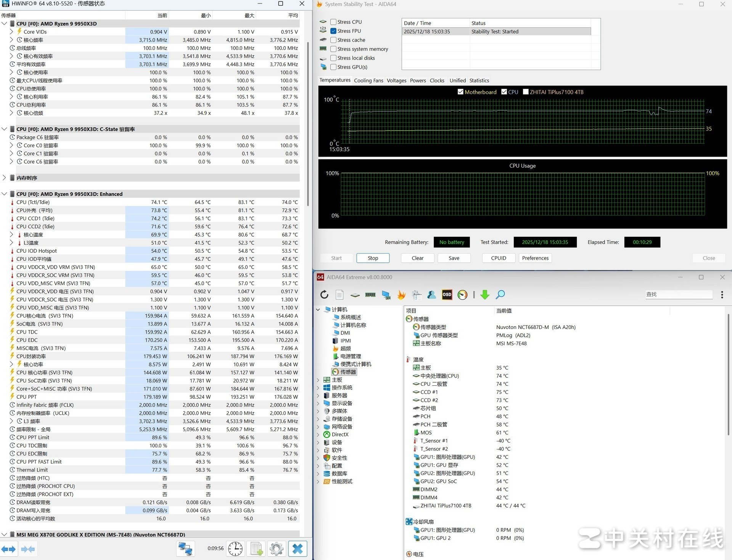Click the HWiNFO log file icon with green plus

coord(256,549)
